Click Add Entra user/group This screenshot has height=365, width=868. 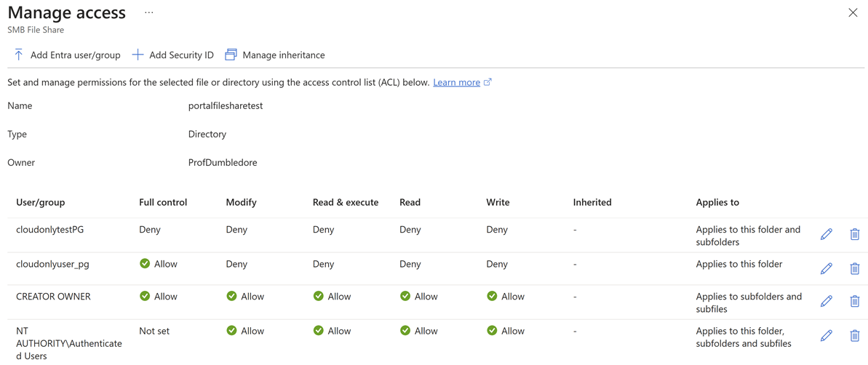[x=67, y=55]
